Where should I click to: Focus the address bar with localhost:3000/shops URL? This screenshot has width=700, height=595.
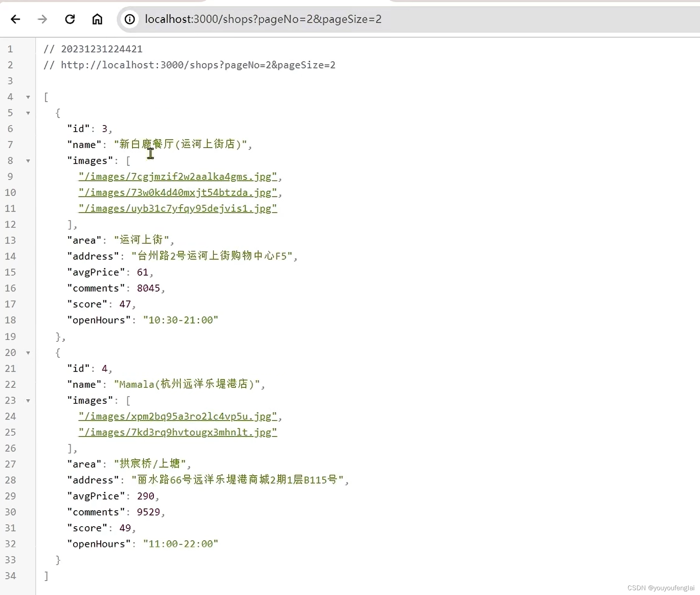point(408,19)
